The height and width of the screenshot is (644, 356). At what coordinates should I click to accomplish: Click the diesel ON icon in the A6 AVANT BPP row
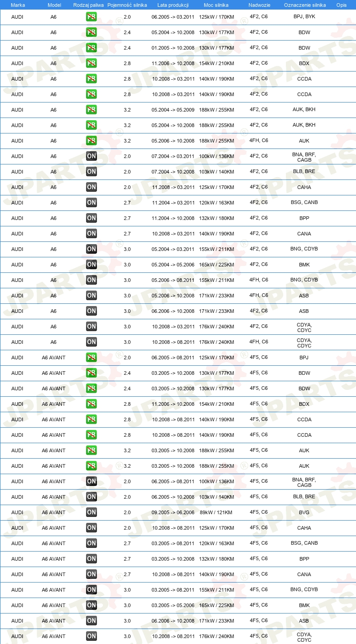tap(92, 559)
